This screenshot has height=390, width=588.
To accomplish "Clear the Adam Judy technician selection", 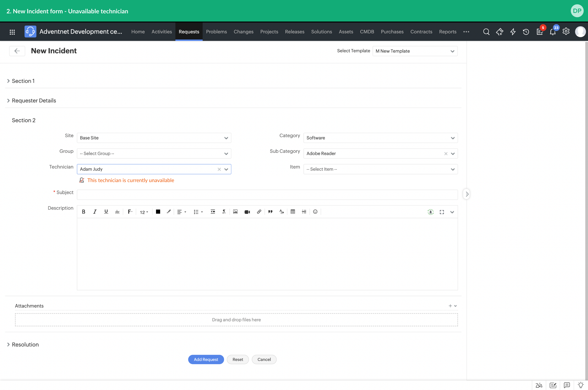I will [219, 169].
